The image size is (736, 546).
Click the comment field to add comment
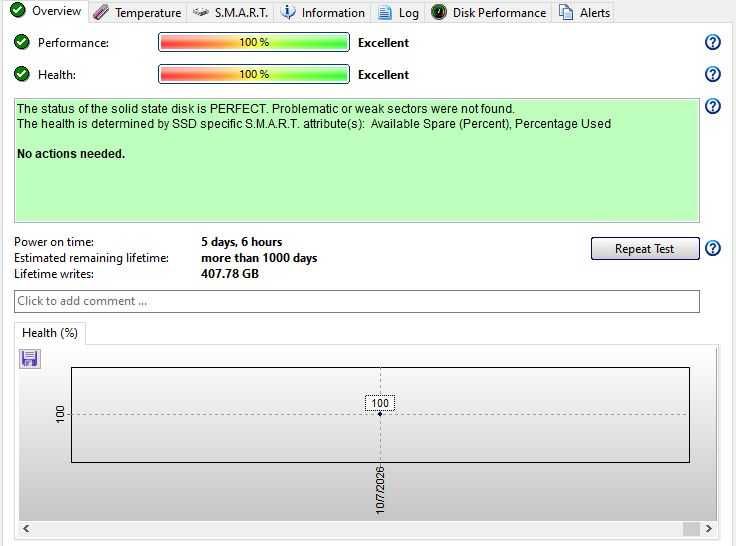(357, 301)
